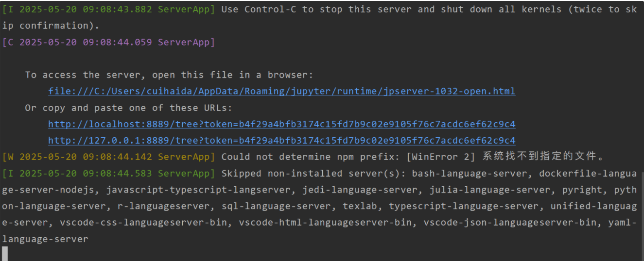Click the 'bash-language-server' entry

point(469,173)
